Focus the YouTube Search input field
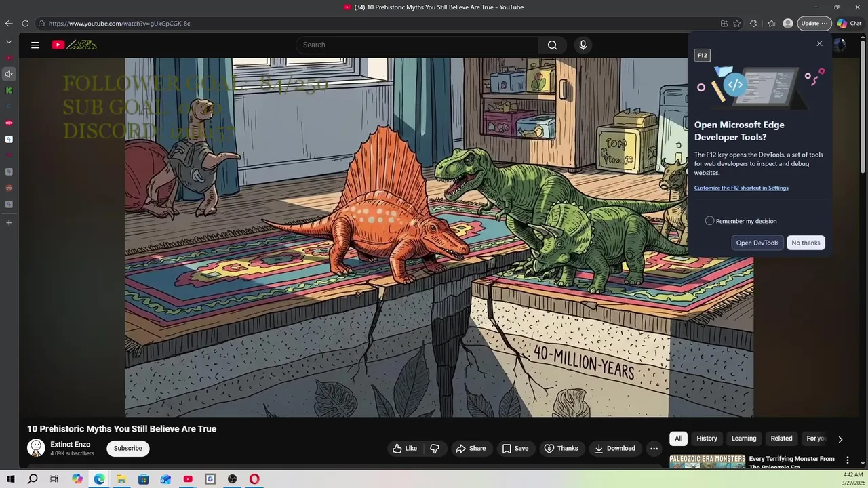This screenshot has height=488, width=868. click(417, 45)
